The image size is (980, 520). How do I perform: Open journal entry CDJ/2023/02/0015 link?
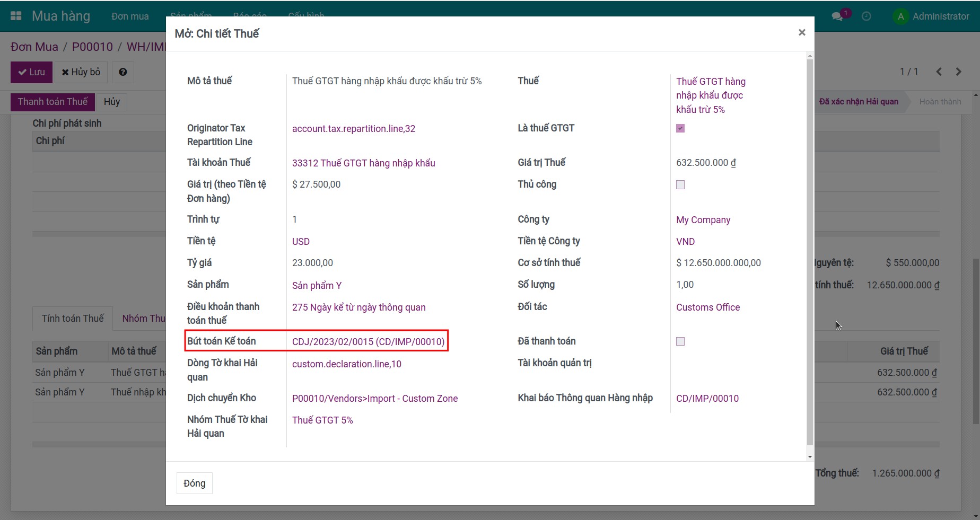[x=368, y=342]
